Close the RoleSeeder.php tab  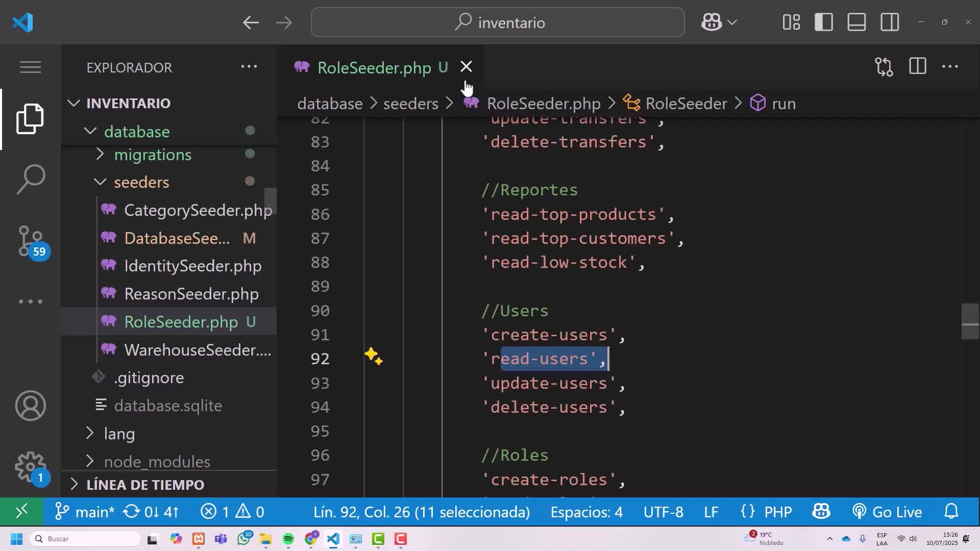[x=466, y=67]
